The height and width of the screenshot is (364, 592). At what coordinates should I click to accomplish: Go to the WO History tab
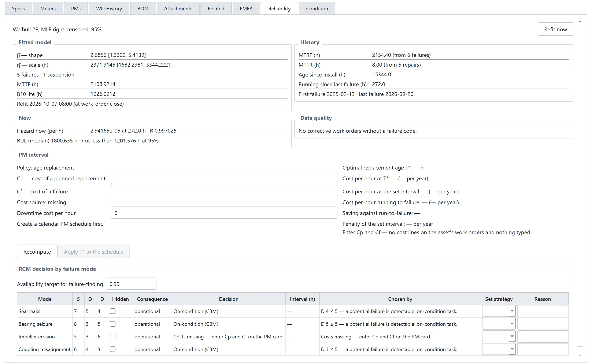[x=109, y=8]
